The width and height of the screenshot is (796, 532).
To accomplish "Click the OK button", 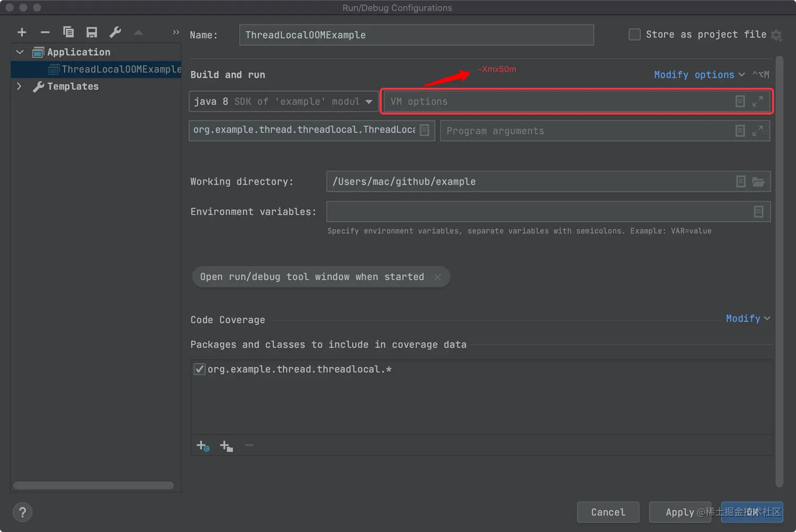I will point(752,513).
